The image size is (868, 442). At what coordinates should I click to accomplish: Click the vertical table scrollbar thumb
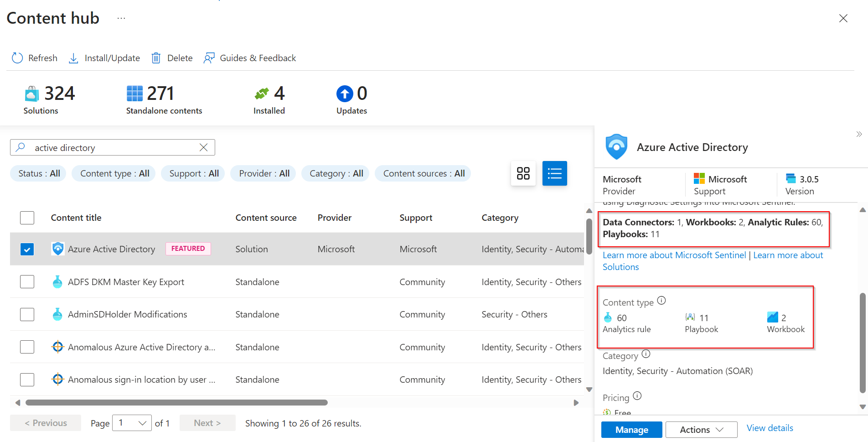589,236
